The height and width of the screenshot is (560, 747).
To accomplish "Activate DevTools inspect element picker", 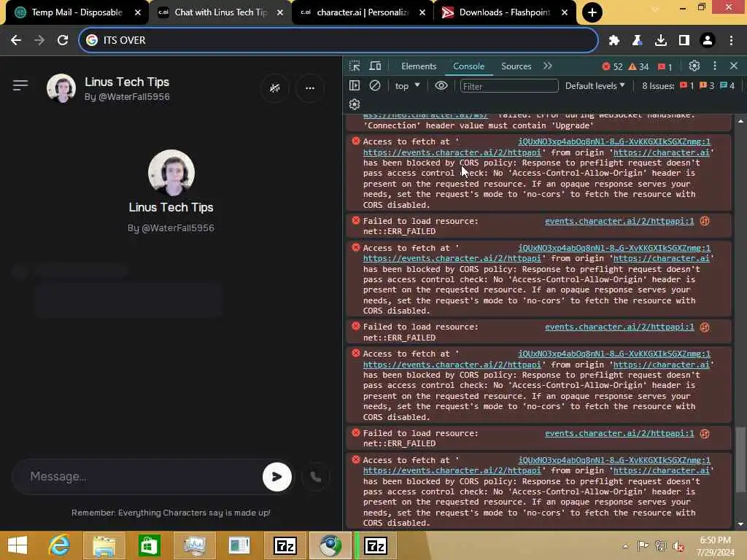I will tap(355, 66).
